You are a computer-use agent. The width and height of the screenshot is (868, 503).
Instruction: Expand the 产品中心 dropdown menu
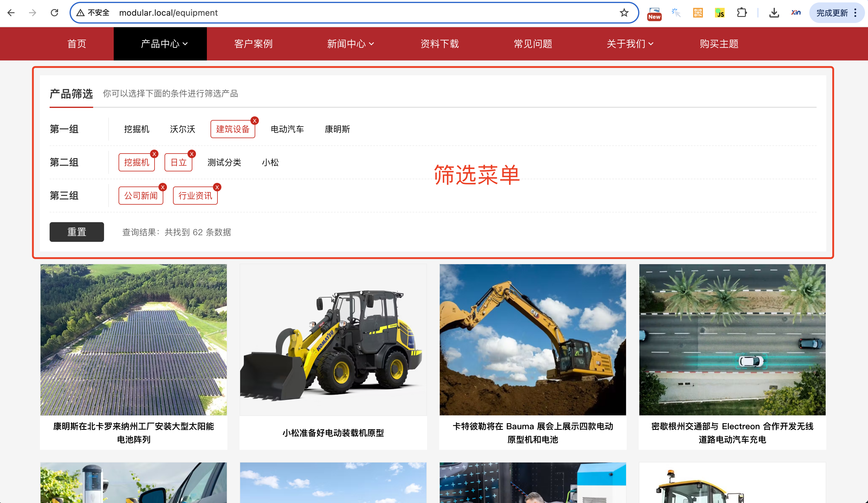pyautogui.click(x=164, y=44)
